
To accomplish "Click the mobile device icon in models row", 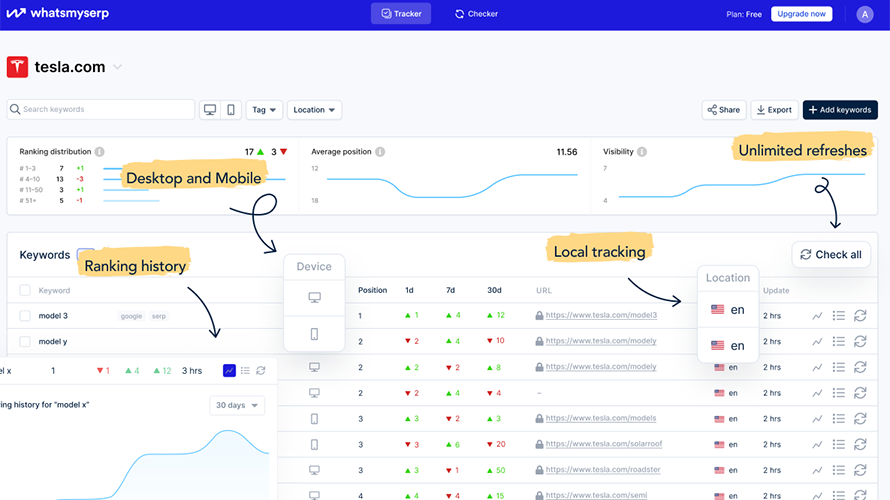I will click(314, 419).
